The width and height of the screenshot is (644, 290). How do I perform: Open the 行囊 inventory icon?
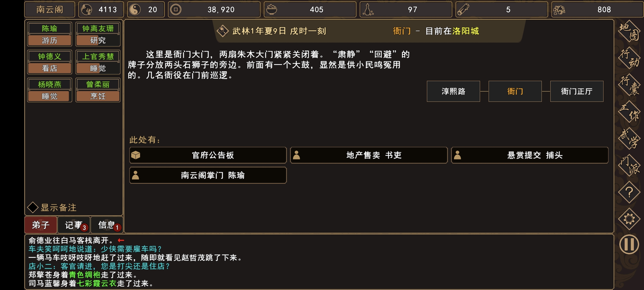(629, 85)
